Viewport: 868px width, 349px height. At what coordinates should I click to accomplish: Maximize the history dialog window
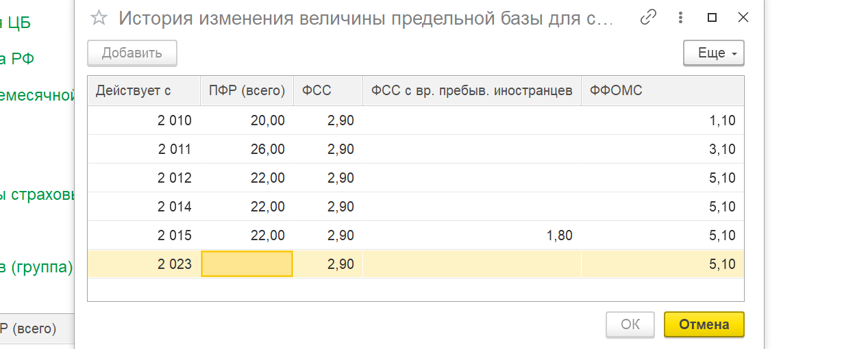click(712, 18)
